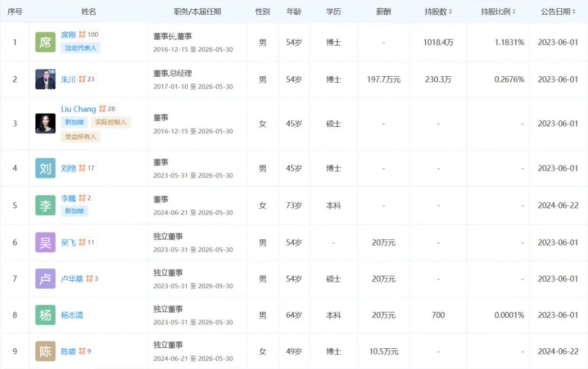Click the 序号 column header

pyautogui.click(x=15, y=11)
